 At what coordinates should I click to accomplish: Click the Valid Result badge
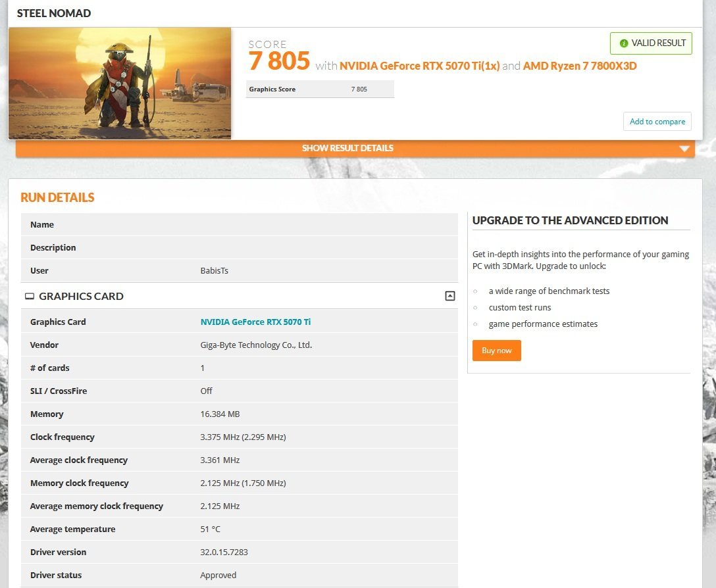pyautogui.click(x=651, y=43)
